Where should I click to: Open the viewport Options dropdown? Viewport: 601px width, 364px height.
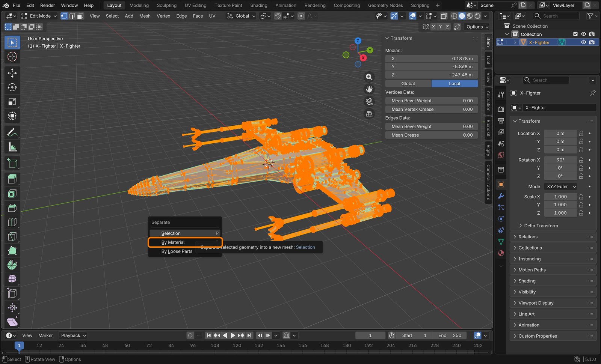point(477,27)
